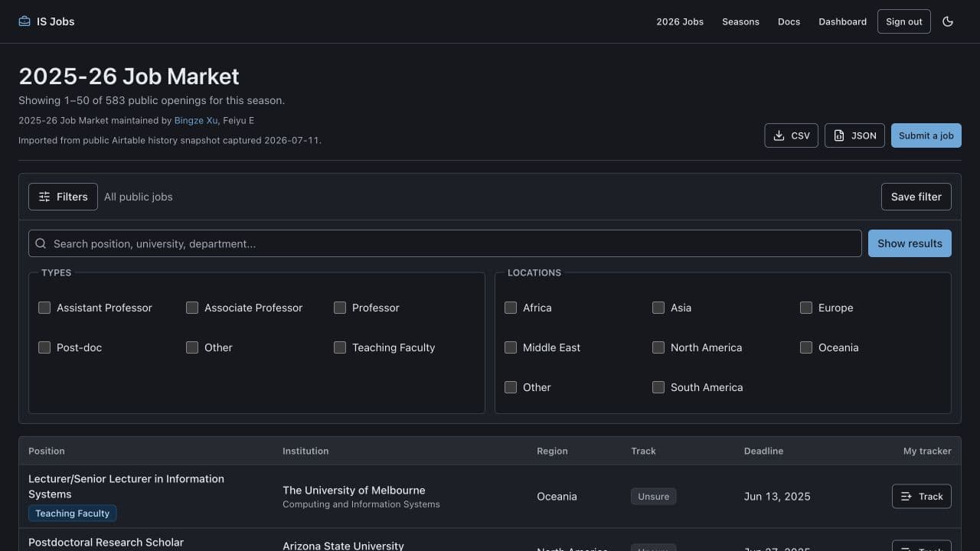Image resolution: width=980 pixels, height=551 pixels.
Task: Go to Seasons in the navigation
Action: [740, 21]
